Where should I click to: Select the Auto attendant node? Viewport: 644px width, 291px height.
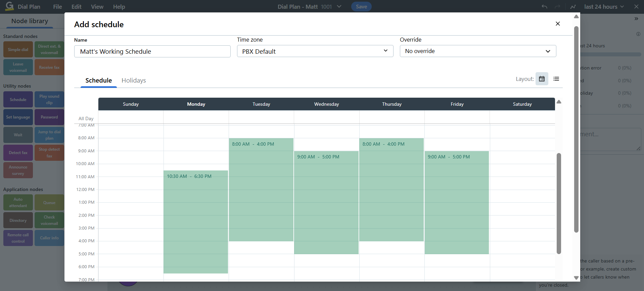coord(18,202)
